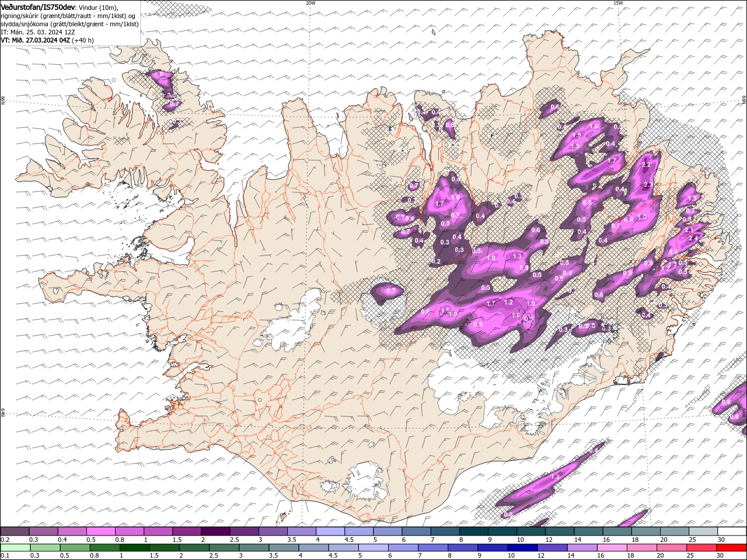Click the 20W longitude label

(x=310, y=3)
